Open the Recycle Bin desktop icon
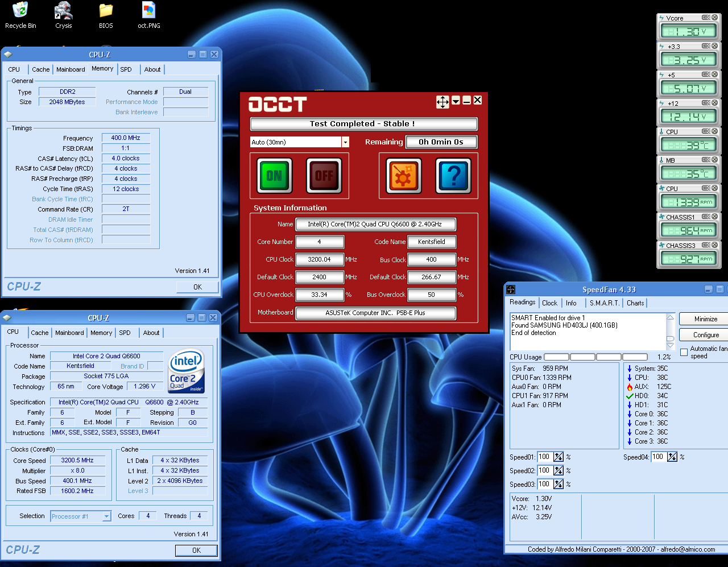 point(20,15)
